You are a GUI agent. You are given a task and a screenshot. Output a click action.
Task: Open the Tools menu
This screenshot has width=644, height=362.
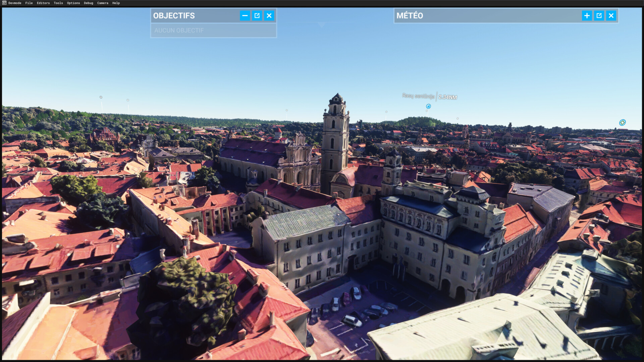(x=58, y=3)
